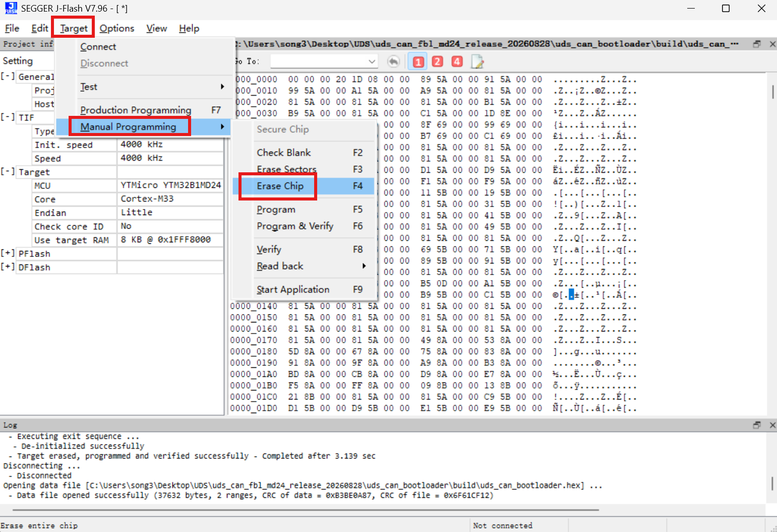Click the 'Target erased, programmed and verified' log line
The height and width of the screenshot is (532, 777).
point(192,456)
